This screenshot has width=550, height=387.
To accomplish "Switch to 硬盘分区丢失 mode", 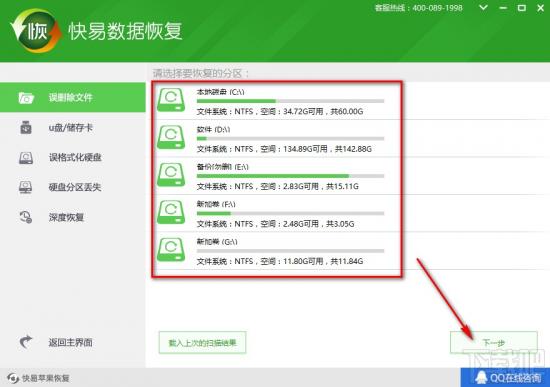I will pos(73,187).
